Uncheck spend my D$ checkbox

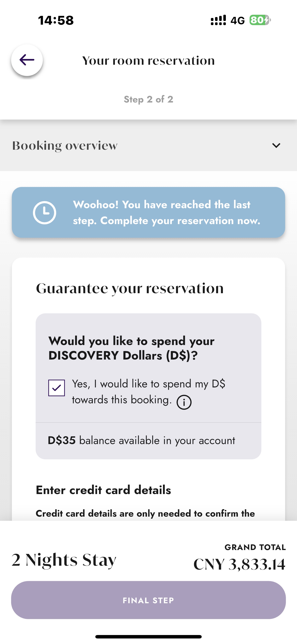tap(56, 388)
